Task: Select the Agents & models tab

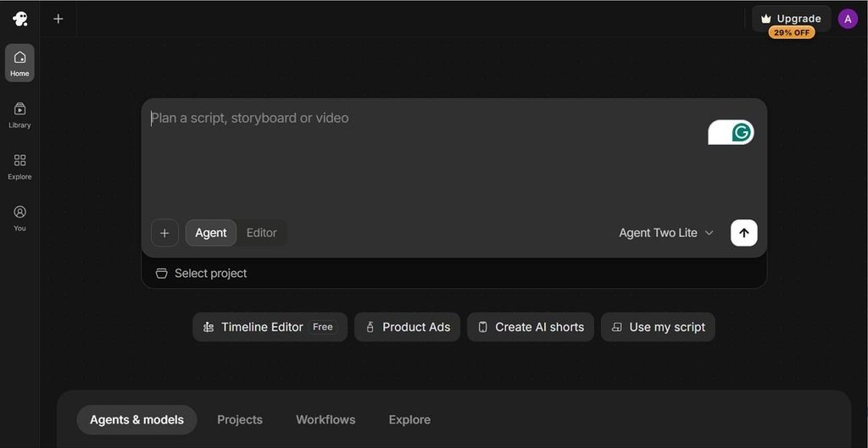Action: tap(136, 420)
